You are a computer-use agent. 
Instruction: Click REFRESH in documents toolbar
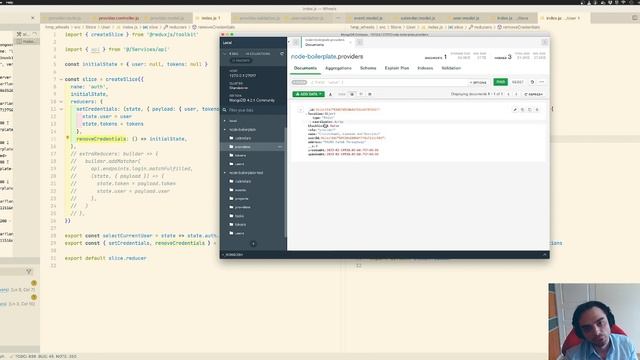click(x=533, y=94)
